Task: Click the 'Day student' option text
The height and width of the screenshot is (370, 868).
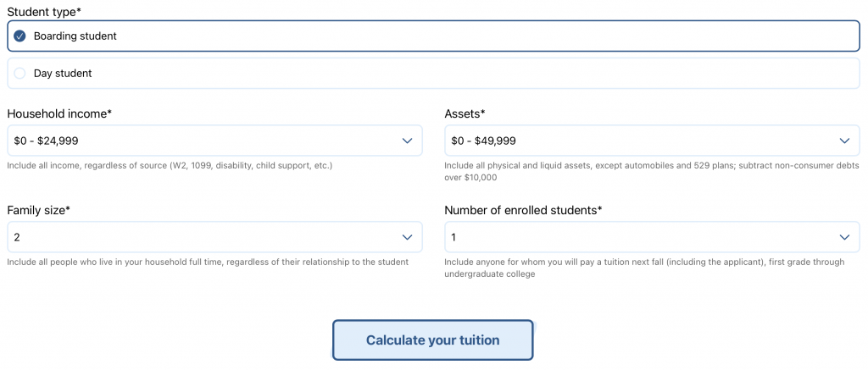Action: click(x=63, y=74)
